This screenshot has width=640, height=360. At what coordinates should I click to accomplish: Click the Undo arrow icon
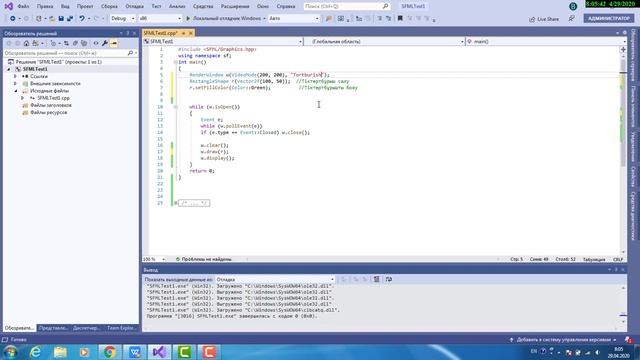[82, 18]
